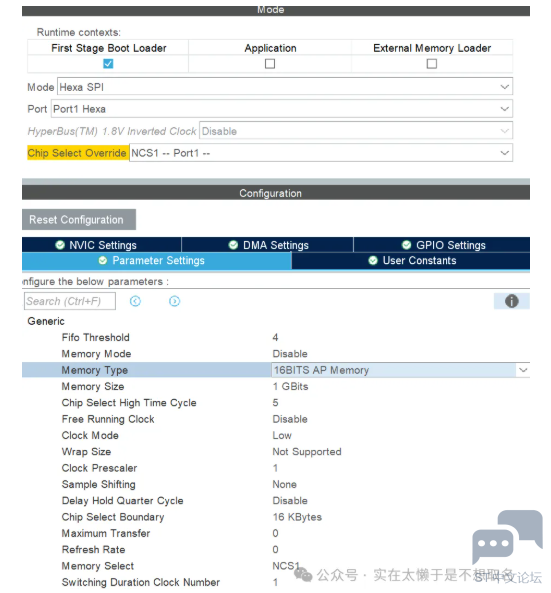Select the Fifo Threshold value 4

275,337
